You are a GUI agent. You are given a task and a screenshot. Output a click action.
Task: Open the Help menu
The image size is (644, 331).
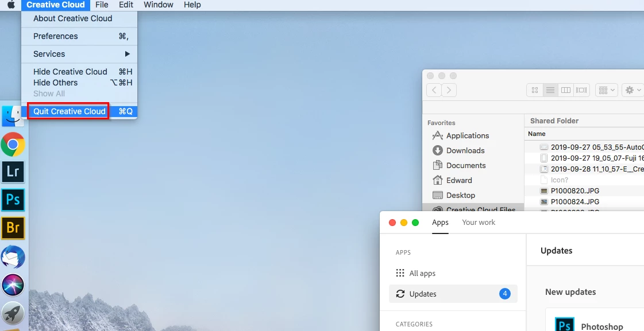(192, 5)
